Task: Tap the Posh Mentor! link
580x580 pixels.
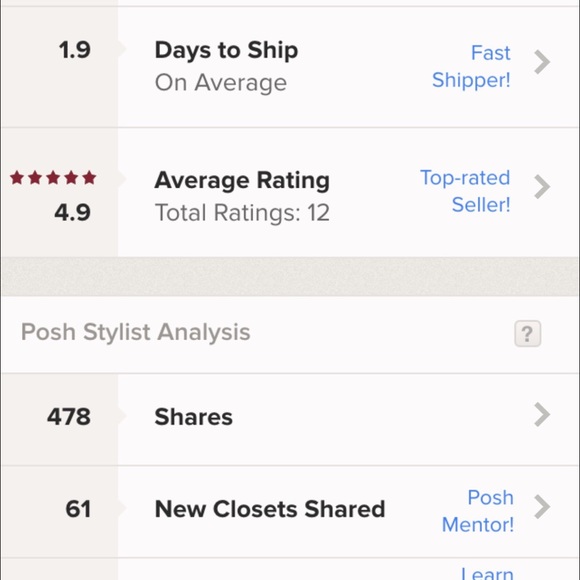Action: pyautogui.click(x=478, y=511)
